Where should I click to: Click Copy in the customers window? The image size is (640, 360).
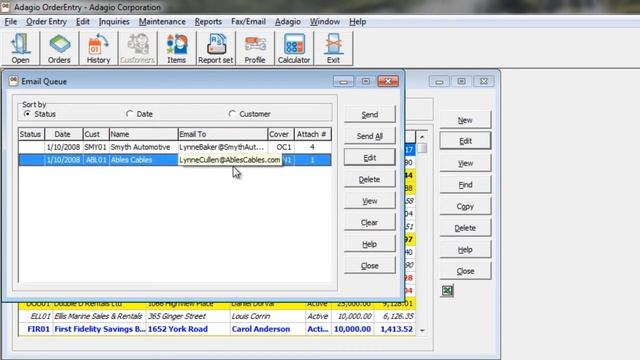pos(465,207)
